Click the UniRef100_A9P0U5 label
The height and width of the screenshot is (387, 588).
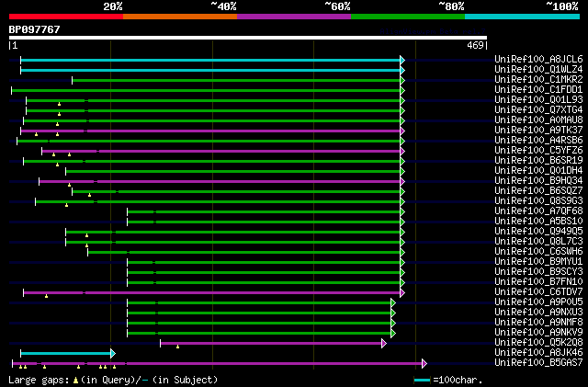click(x=538, y=302)
